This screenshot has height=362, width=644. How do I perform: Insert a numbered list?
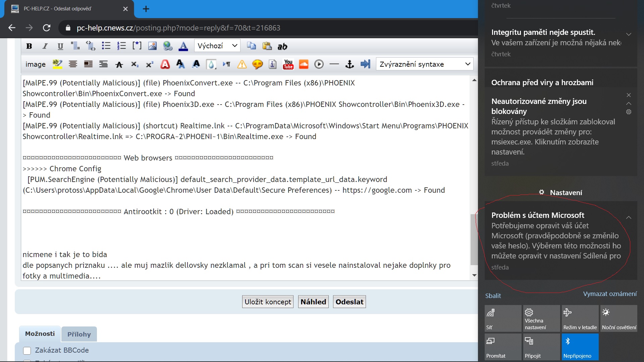(x=121, y=46)
